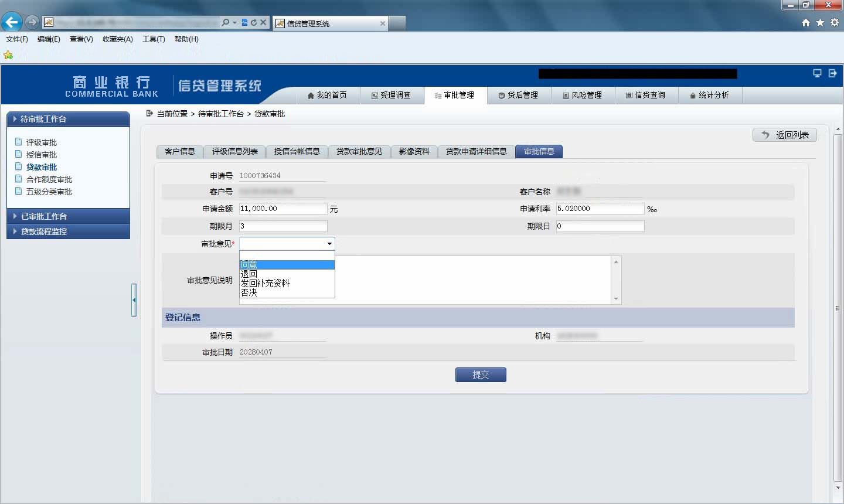
Task: Click the 提交 button
Action: [481, 375]
